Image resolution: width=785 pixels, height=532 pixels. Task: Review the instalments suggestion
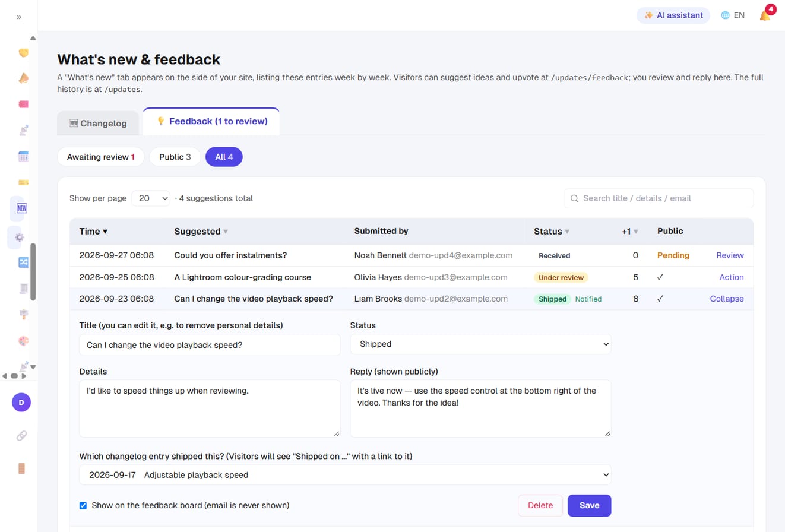[730, 255]
